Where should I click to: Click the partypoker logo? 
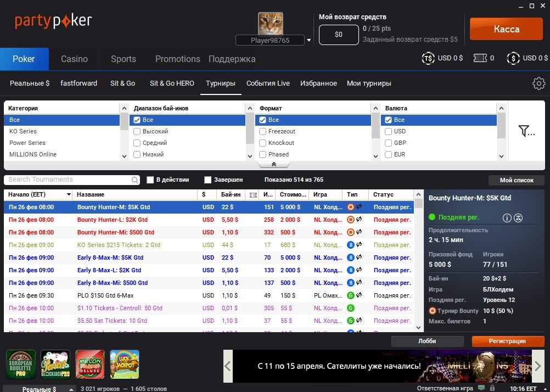point(53,21)
